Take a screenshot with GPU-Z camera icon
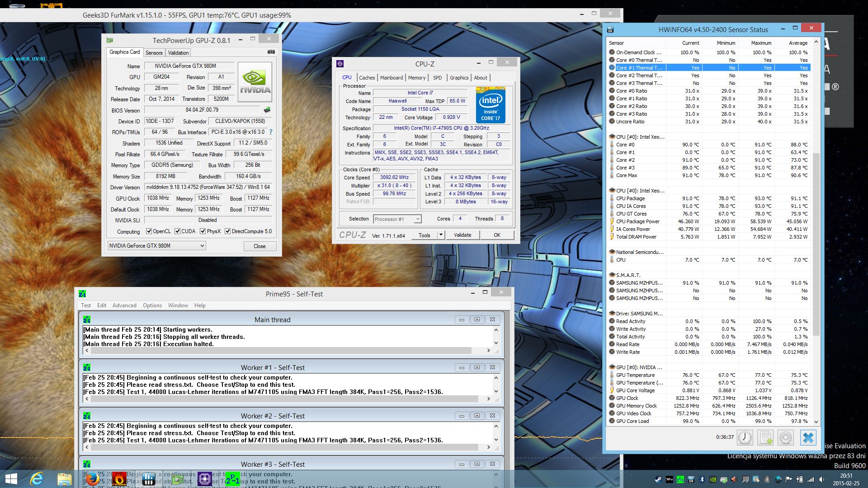 [x=271, y=52]
